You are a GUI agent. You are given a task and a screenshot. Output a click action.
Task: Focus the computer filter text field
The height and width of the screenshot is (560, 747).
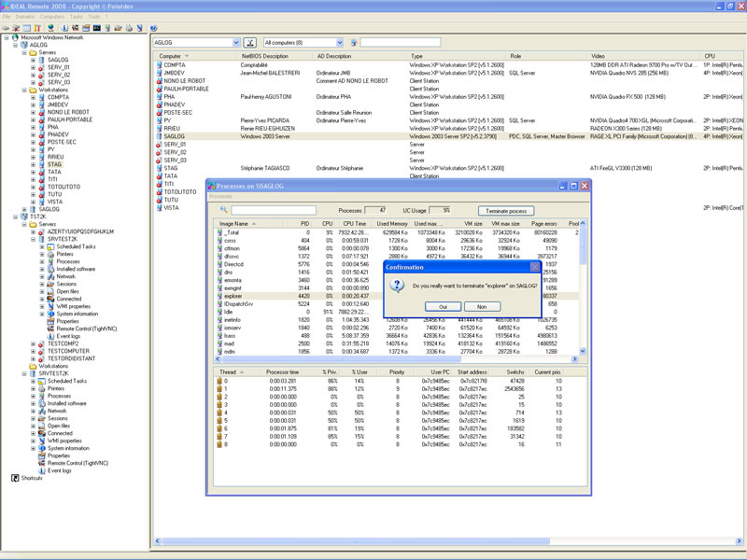pos(401,42)
